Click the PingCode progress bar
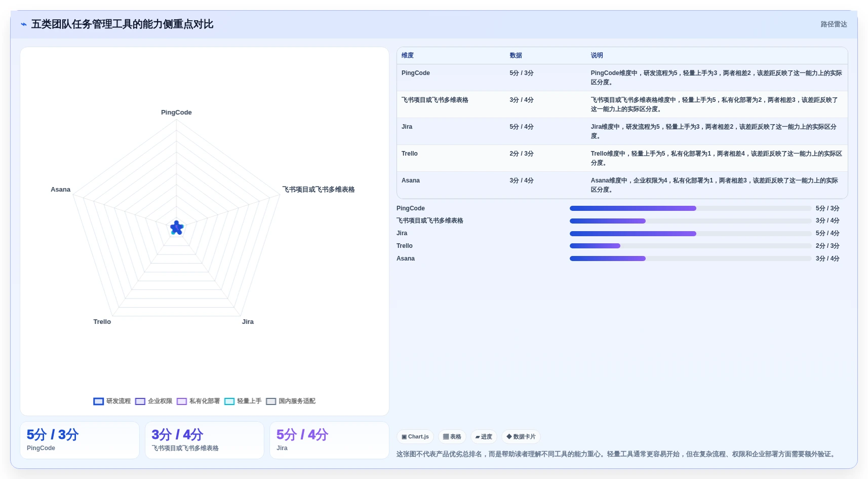This screenshot has height=479, width=868. point(690,208)
